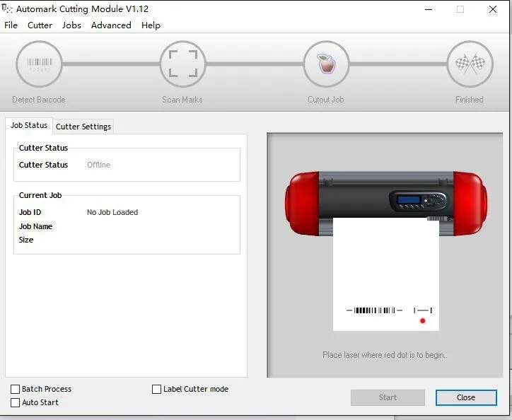
Task: Click the red cutter machine illustration
Action: tap(386, 203)
